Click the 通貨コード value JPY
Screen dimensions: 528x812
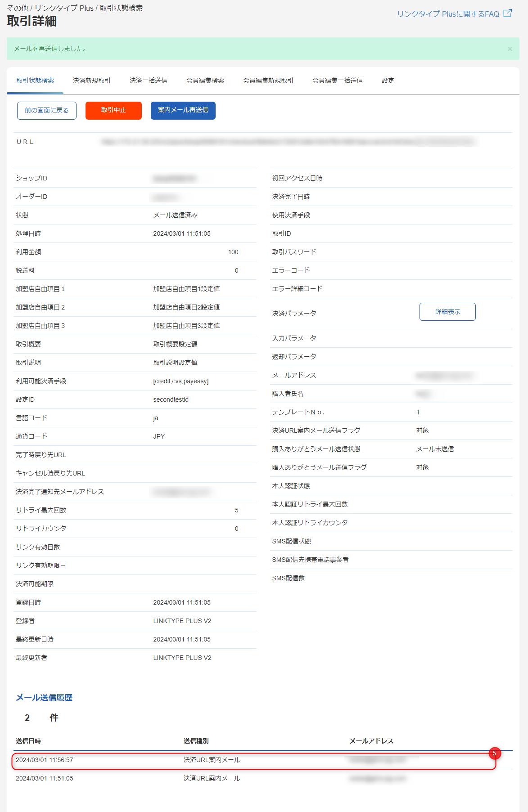point(159,436)
